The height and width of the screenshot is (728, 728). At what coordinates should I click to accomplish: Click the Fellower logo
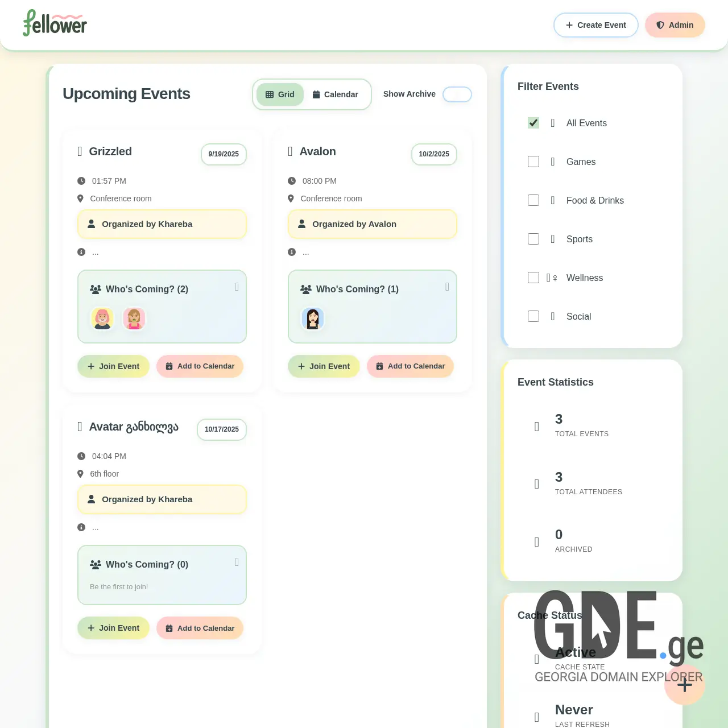[x=55, y=24]
